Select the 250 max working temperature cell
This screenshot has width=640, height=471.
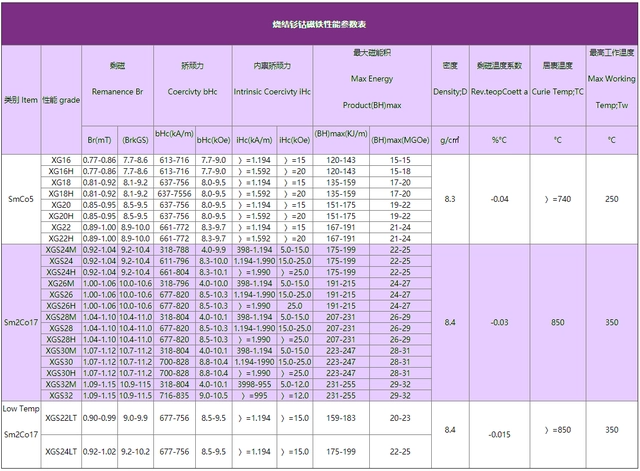pyautogui.click(x=610, y=199)
